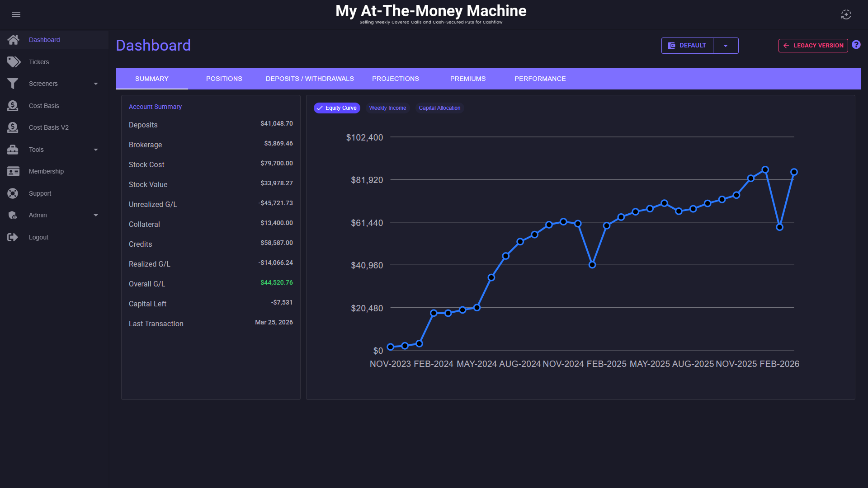Click the LEGACY VERSION button
Image resolution: width=868 pixels, height=488 pixels.
click(813, 46)
